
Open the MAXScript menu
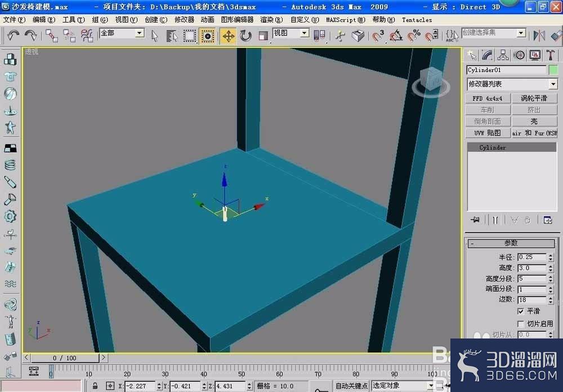click(346, 20)
